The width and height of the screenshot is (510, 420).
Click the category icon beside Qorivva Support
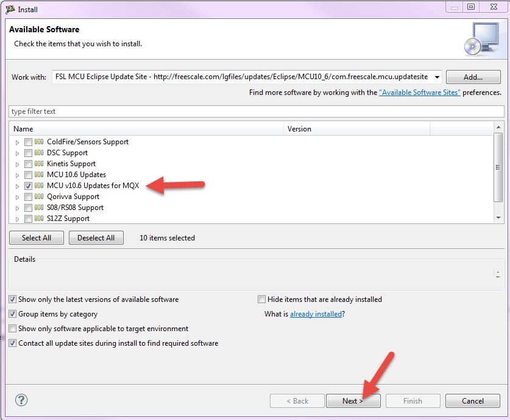coord(39,197)
